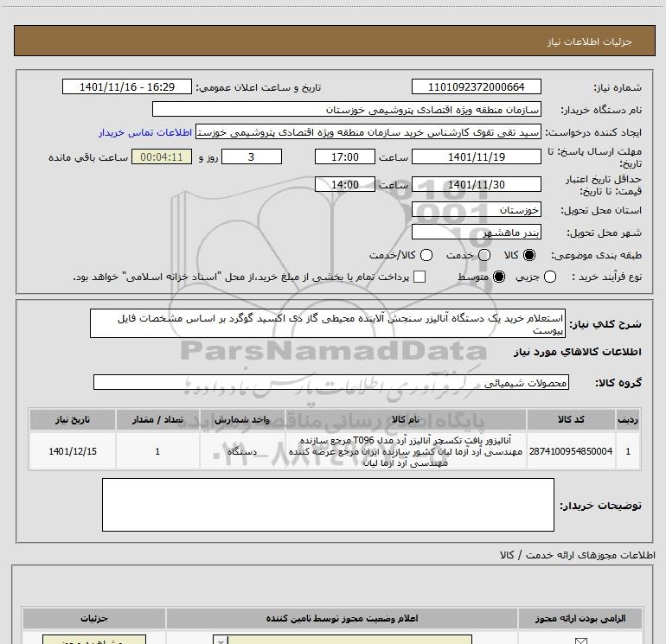Click the remaining time counter 00:04:11

pyautogui.click(x=162, y=156)
